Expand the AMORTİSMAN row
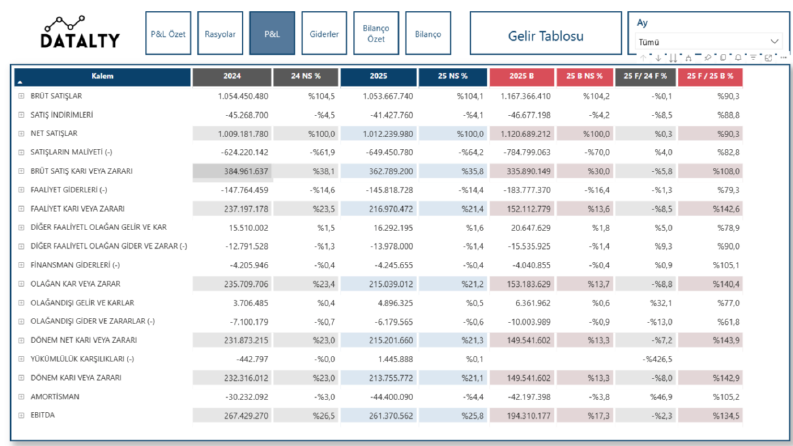Image resolution: width=793 pixels, height=446 pixels. pyautogui.click(x=21, y=397)
